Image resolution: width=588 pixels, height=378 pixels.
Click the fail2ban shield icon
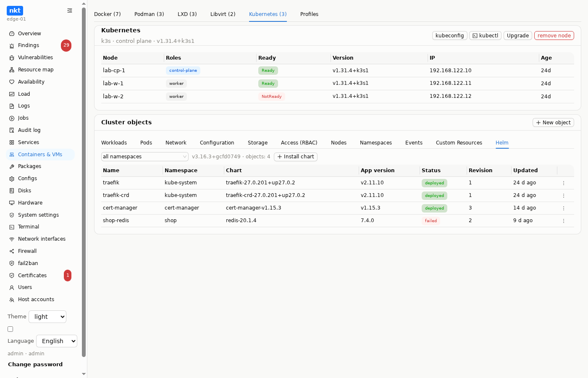[x=12, y=263]
